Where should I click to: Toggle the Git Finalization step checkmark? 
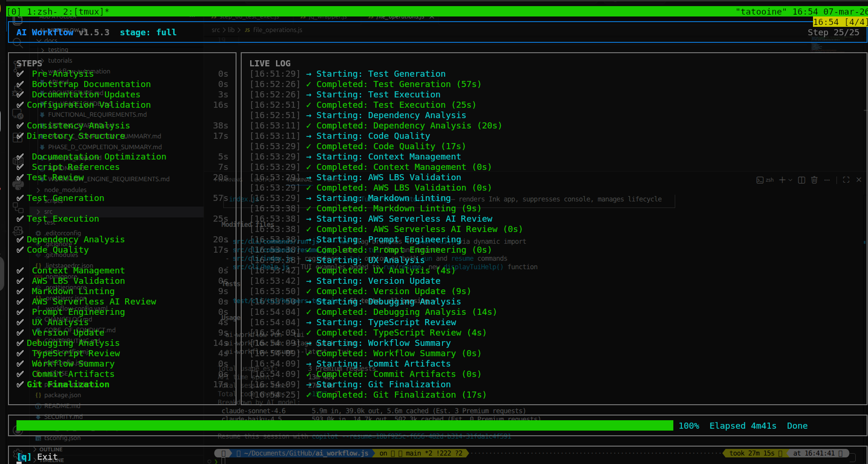[19, 384]
